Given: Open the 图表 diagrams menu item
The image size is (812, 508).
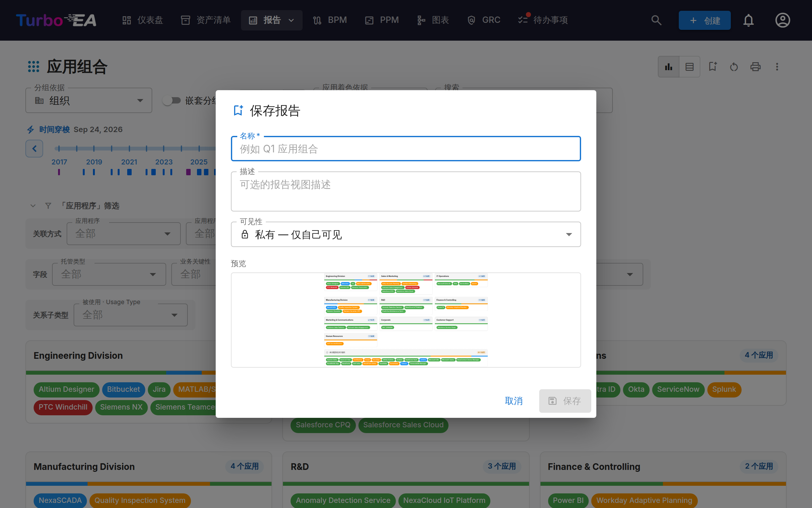Looking at the screenshot, I should pyautogui.click(x=433, y=20).
